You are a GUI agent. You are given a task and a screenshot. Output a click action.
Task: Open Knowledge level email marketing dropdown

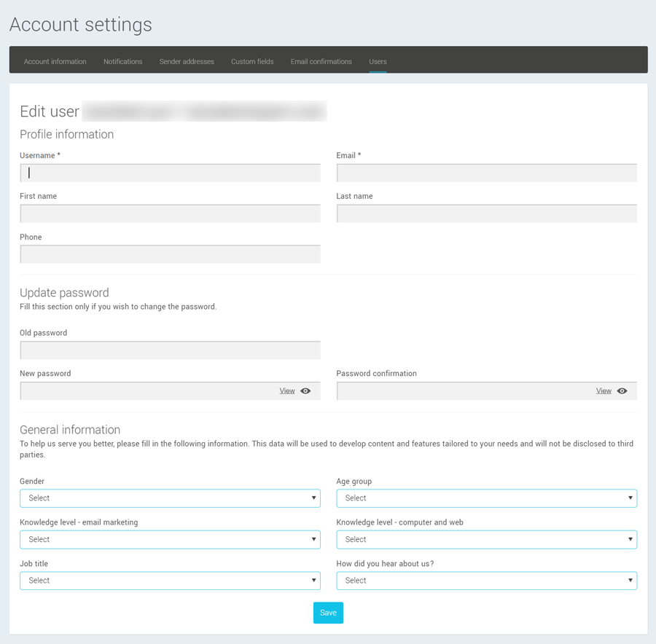[170, 540]
